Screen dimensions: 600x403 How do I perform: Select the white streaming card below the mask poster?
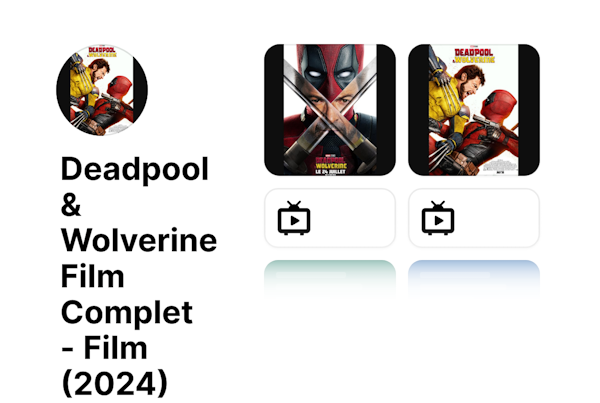click(330, 218)
